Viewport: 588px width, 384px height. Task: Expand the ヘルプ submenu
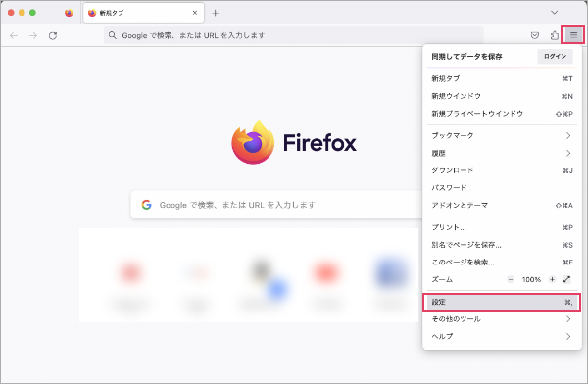tap(502, 336)
